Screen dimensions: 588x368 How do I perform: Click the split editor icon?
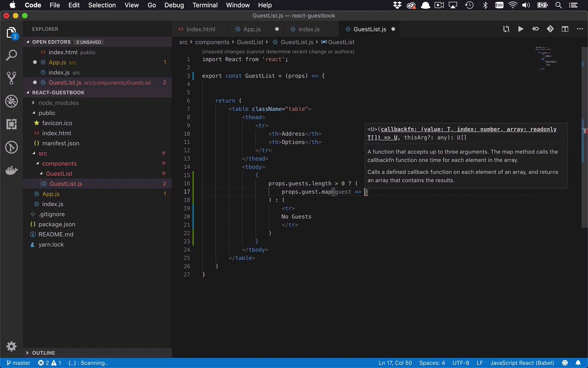tap(565, 29)
